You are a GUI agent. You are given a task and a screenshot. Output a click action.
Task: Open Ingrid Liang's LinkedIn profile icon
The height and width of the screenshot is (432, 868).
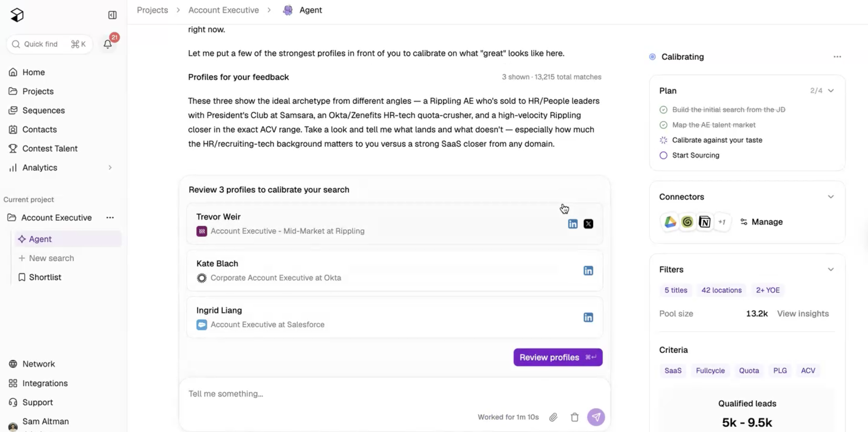click(588, 318)
